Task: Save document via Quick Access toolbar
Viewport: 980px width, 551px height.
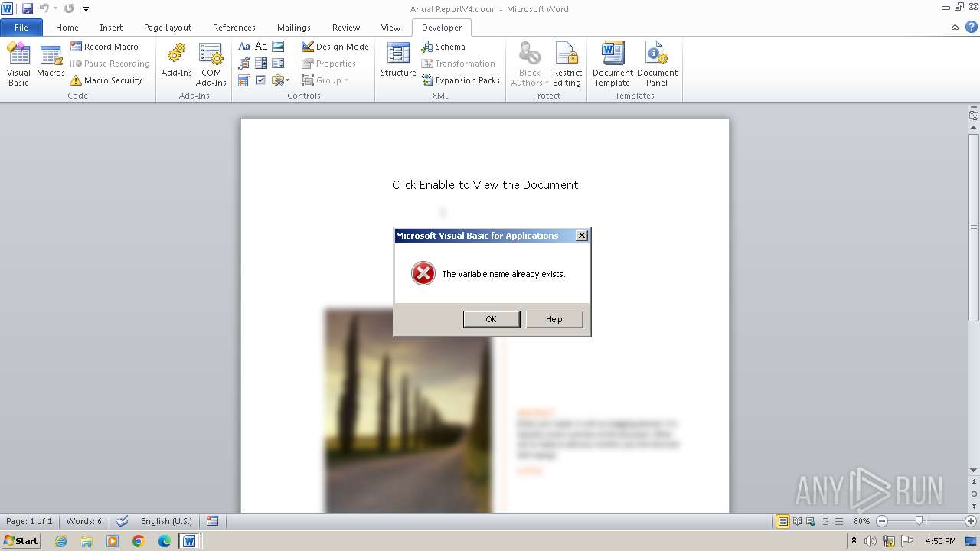Action: [28, 8]
